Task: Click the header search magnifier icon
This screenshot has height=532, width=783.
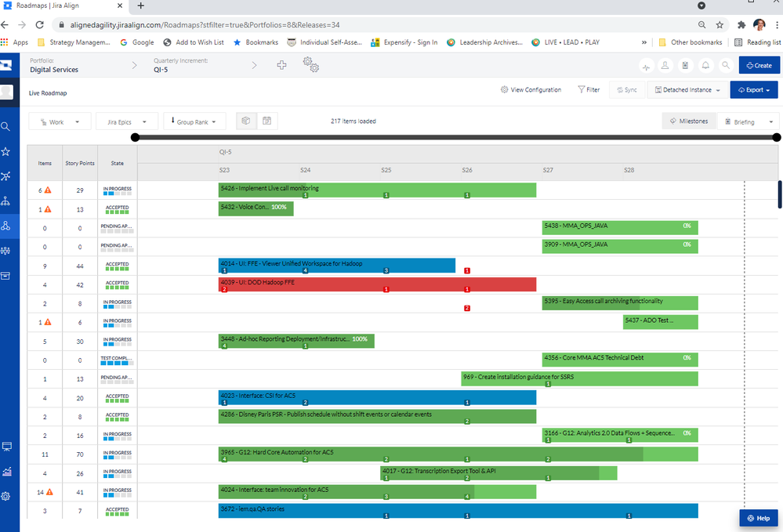Action: tap(726, 65)
